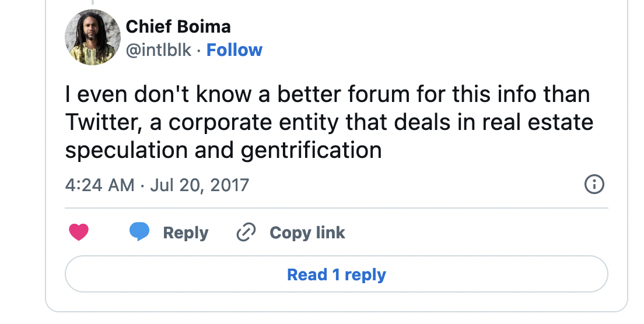The width and height of the screenshot is (644, 324).
Task: Open the tweet info circle icon
Action: [594, 185]
